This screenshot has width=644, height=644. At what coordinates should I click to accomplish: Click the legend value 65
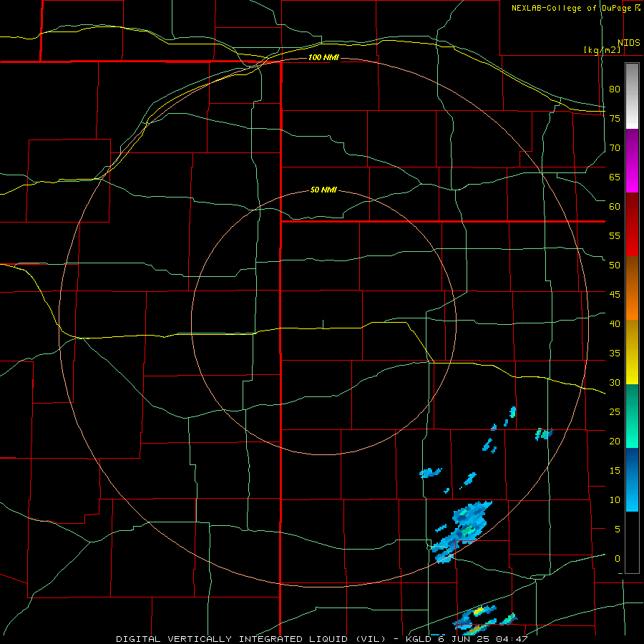pyautogui.click(x=615, y=177)
